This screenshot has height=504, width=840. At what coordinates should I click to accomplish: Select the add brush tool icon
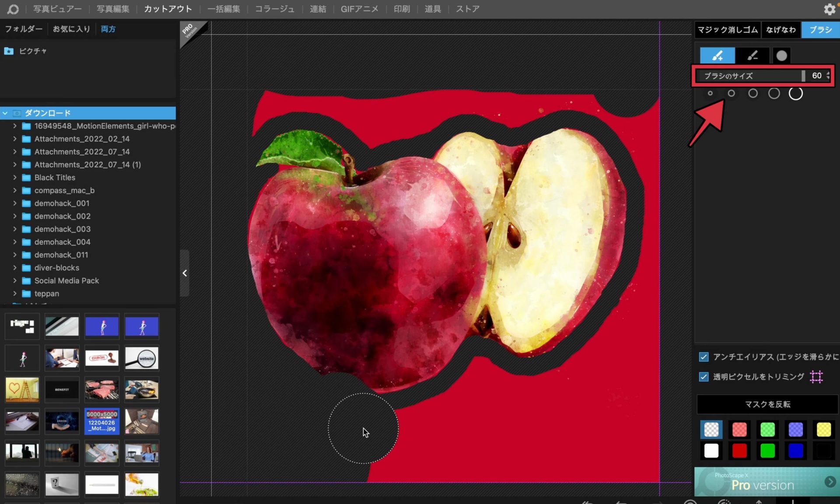717,56
